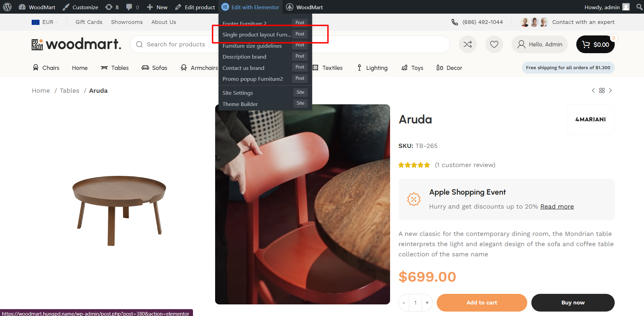
Task: Click the Aruda table product thumbnail
Action: click(119, 210)
